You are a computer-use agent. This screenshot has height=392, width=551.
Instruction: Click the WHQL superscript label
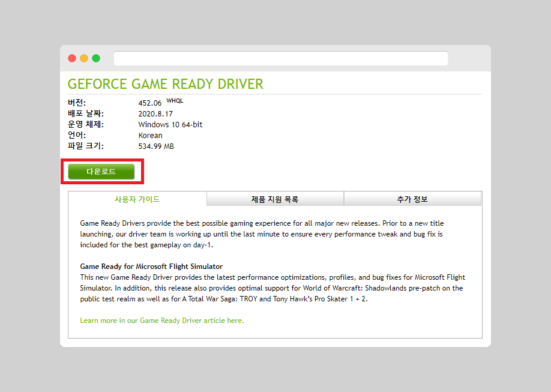tap(175, 100)
